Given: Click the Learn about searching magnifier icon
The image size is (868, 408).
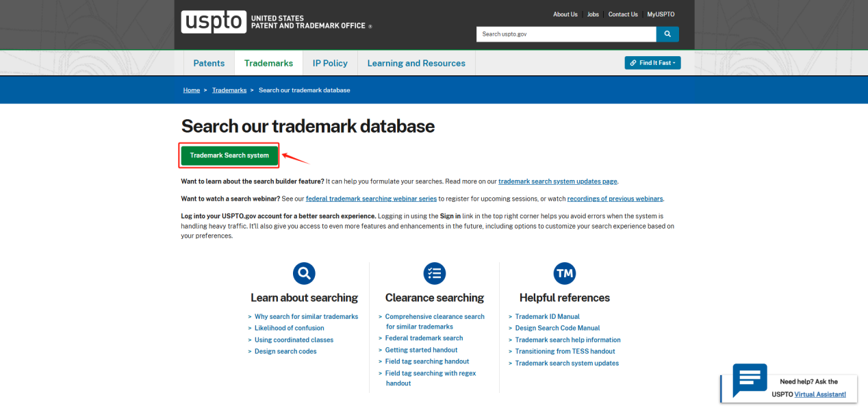Looking at the screenshot, I should tap(304, 273).
